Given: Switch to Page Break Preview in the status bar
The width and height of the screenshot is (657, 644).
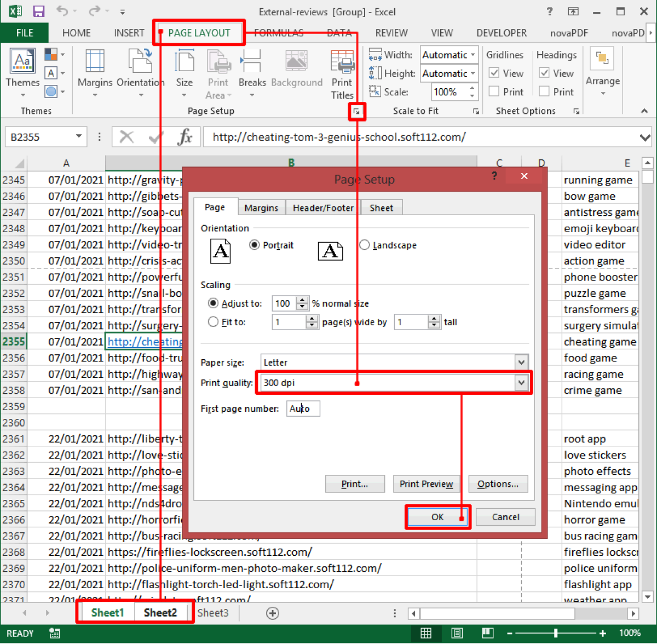Looking at the screenshot, I should click(x=487, y=633).
